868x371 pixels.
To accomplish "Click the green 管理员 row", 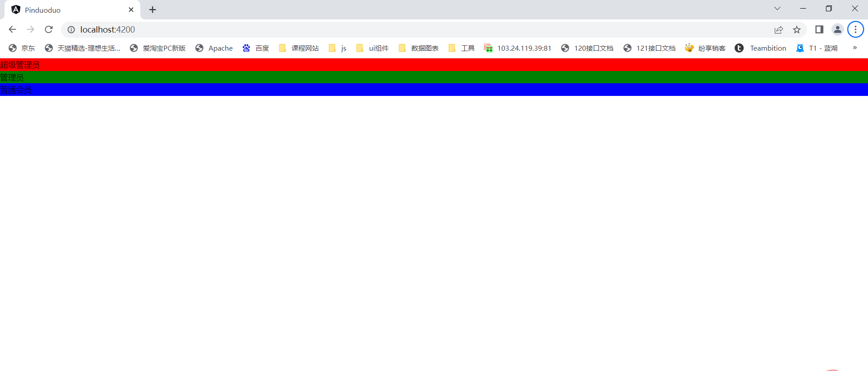I will (434, 77).
